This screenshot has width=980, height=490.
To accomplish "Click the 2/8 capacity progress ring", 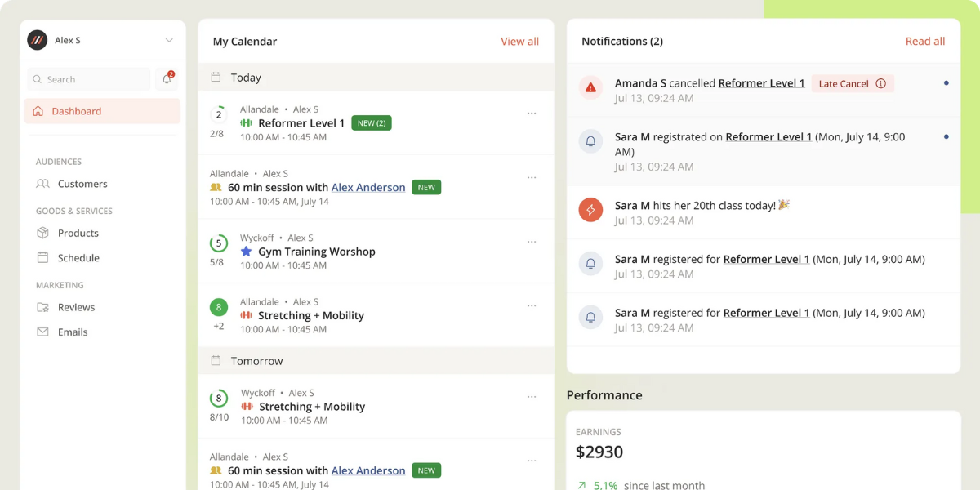I will [x=218, y=117].
